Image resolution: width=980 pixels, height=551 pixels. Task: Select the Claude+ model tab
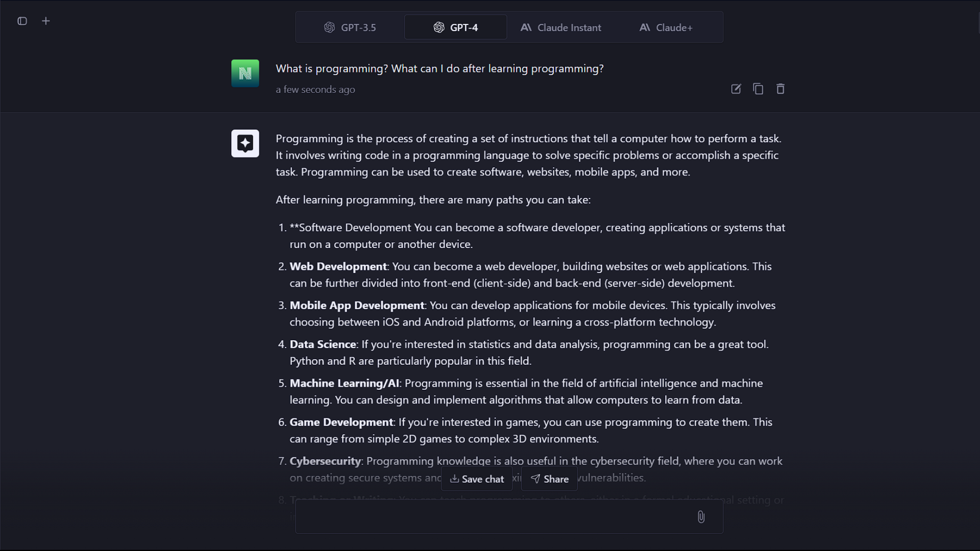(666, 28)
